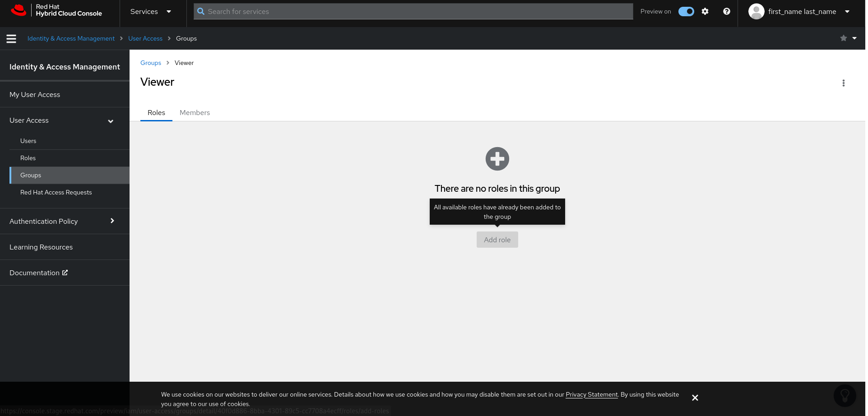Click the Identity & Access Management sidebar heading

[x=65, y=67]
